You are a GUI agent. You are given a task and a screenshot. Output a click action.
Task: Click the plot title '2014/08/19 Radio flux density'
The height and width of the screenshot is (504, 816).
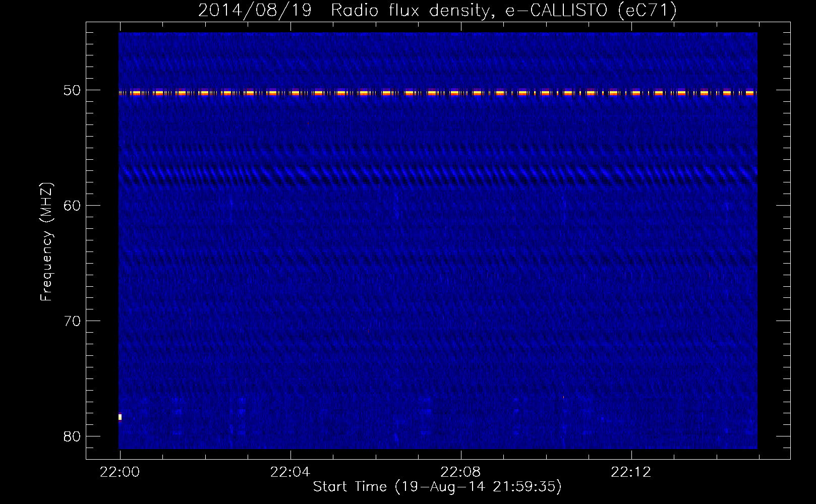pos(437,10)
